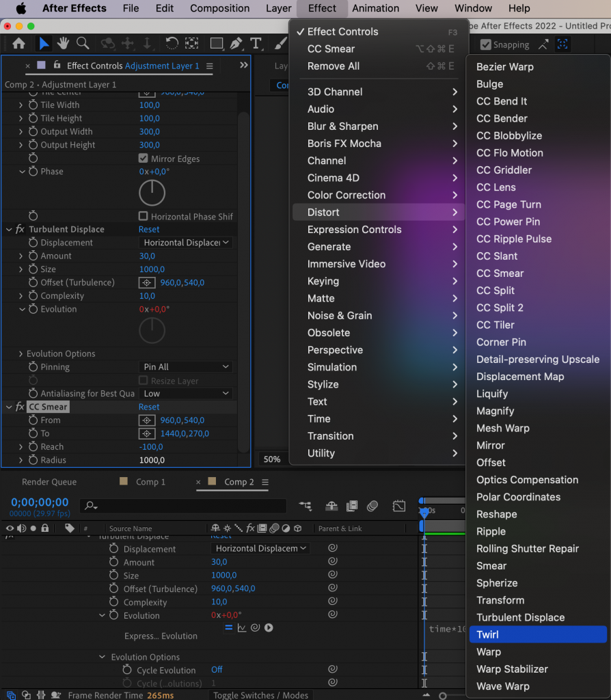This screenshot has width=611, height=700.
Task: Click the pick whip for Evolution expression
Action: pyautogui.click(x=255, y=628)
